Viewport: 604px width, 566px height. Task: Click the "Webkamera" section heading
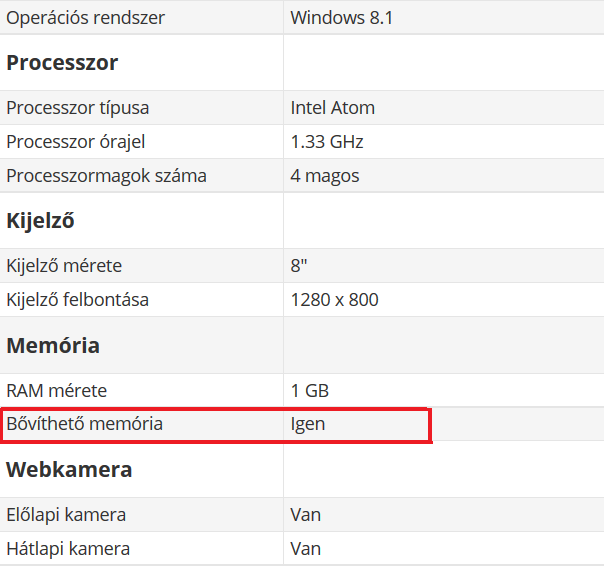coord(69,470)
